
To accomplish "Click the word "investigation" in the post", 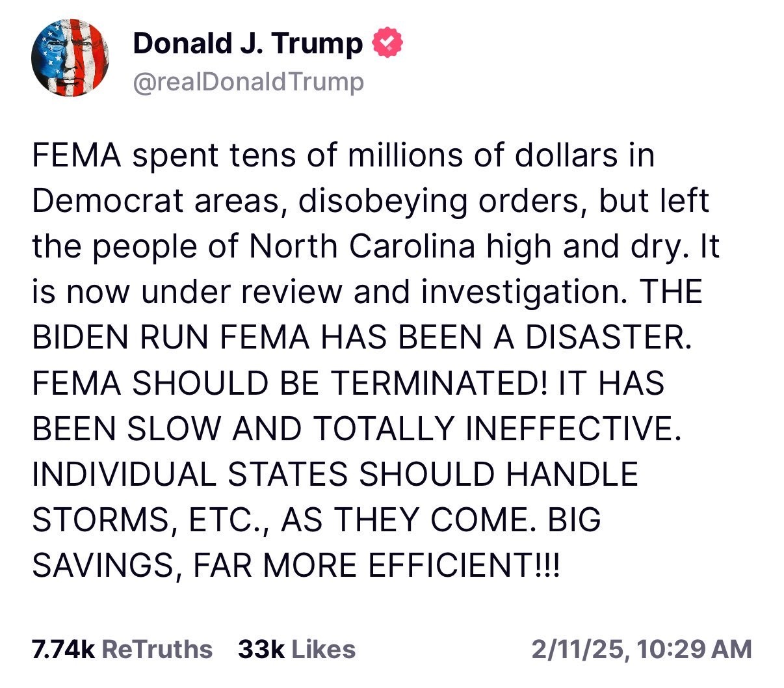I will click(523, 293).
